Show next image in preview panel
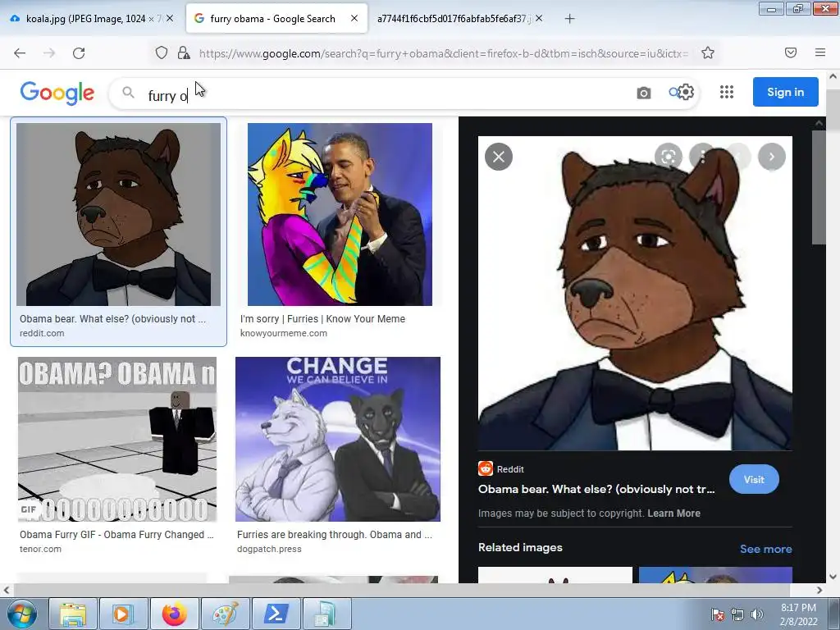840x630 pixels. coord(771,157)
